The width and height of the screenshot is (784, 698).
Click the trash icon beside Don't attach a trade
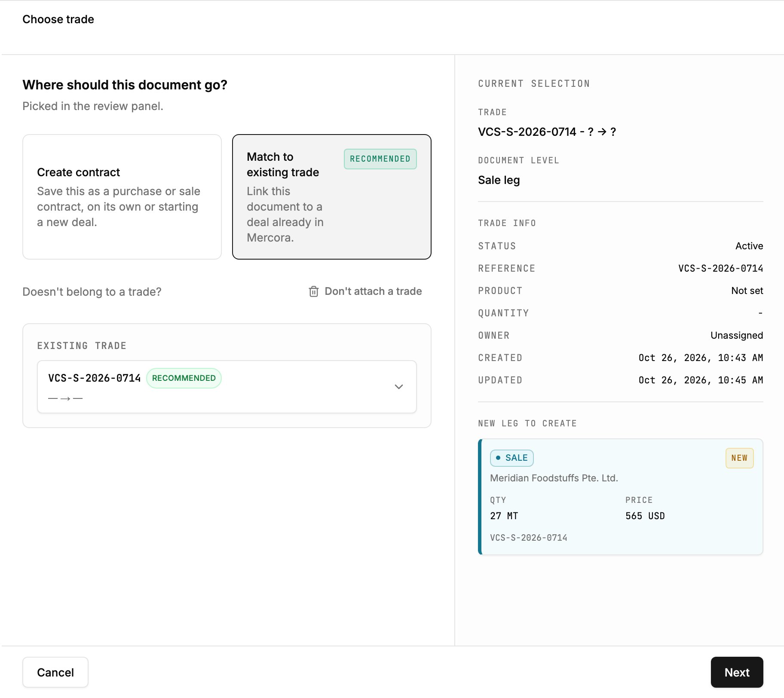pos(313,291)
